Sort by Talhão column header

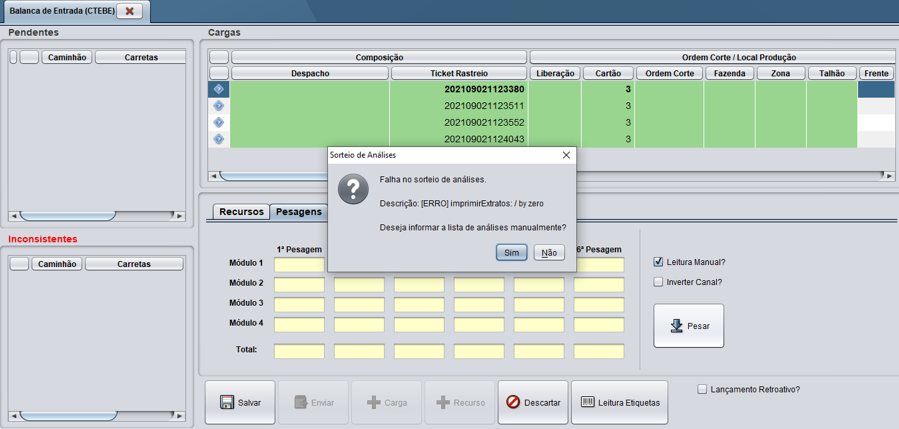tap(832, 73)
